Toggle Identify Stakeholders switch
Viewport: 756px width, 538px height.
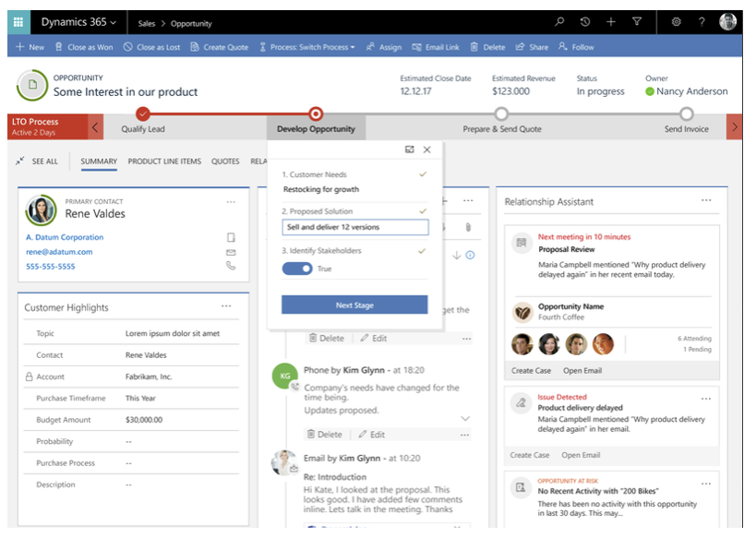click(x=297, y=269)
